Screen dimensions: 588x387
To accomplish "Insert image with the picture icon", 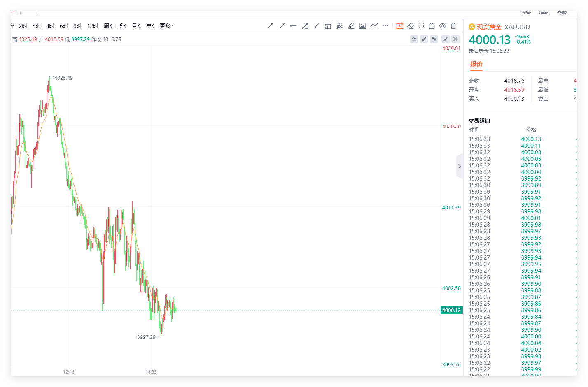I will (x=362, y=26).
